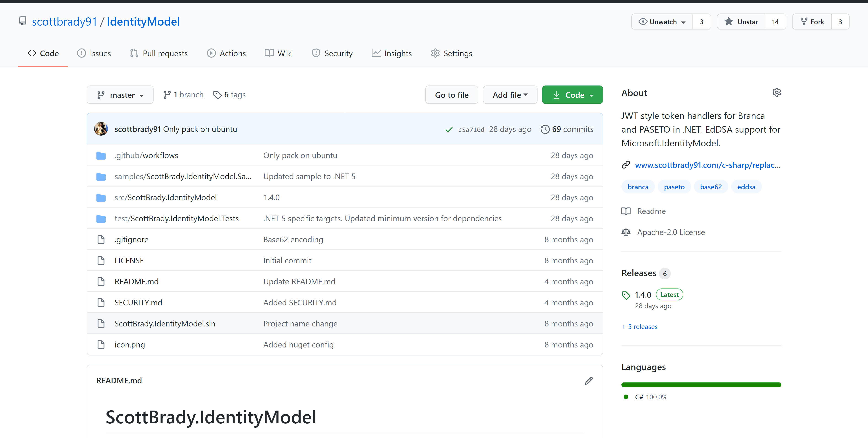Open the 'Base62 encoding' commit message
This screenshot has width=868, height=438.
(x=293, y=240)
